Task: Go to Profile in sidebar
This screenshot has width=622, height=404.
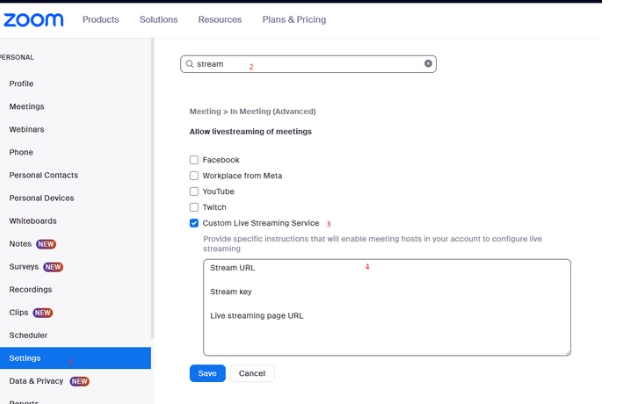Action: pos(21,84)
